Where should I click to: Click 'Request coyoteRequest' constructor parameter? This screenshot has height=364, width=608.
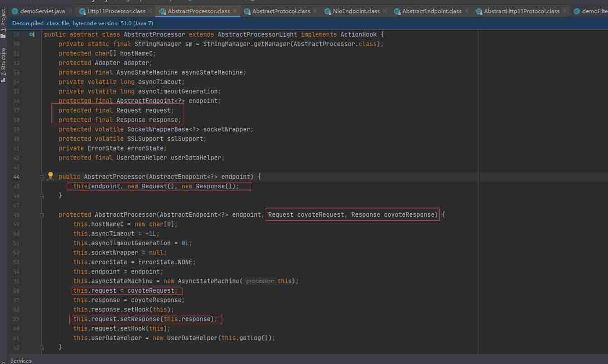(307, 215)
